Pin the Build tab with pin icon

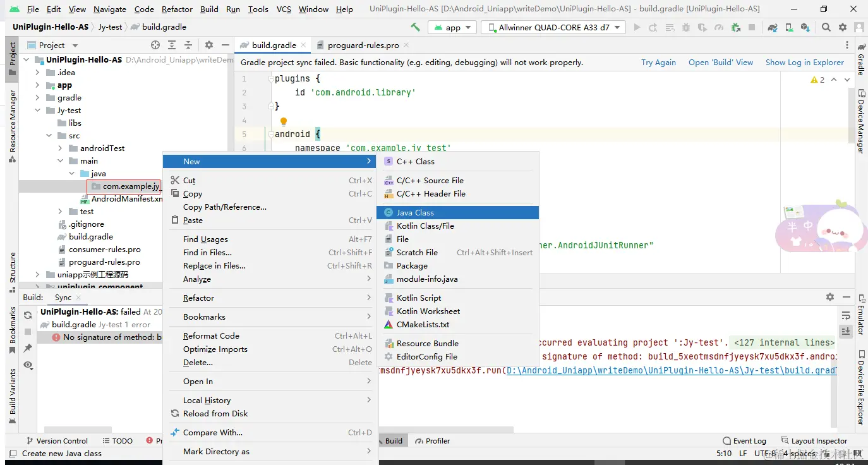(28, 348)
